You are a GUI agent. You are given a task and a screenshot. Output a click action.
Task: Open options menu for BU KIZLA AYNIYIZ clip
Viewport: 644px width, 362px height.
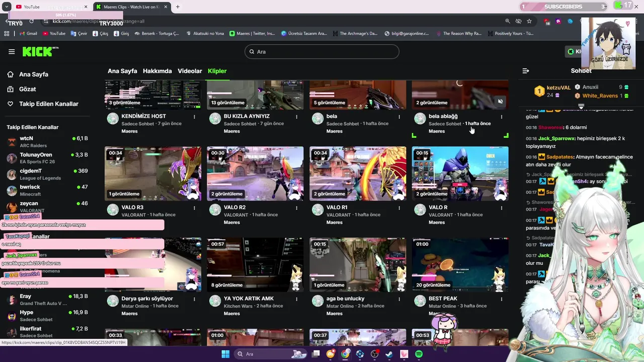(x=296, y=117)
